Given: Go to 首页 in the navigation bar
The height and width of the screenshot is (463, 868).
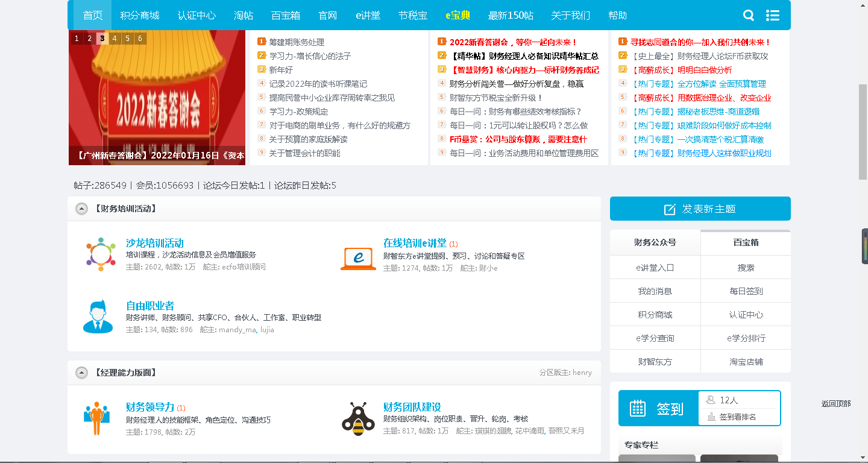Looking at the screenshot, I should (x=93, y=16).
